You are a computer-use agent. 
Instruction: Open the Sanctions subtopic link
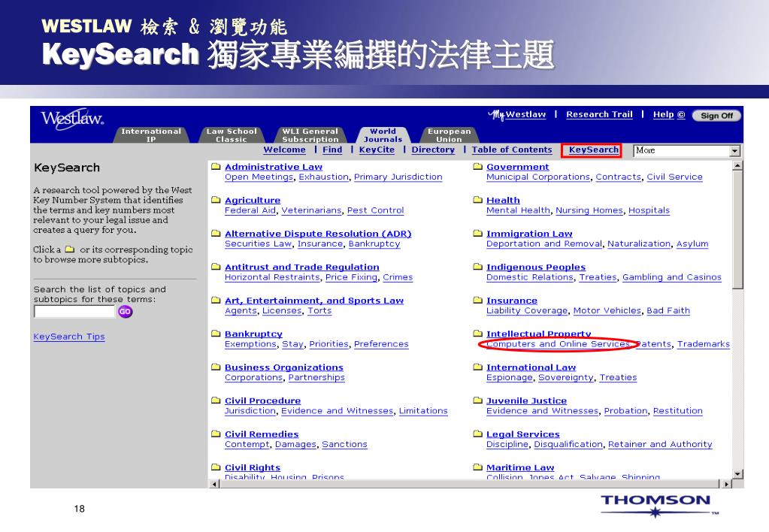tap(344, 444)
